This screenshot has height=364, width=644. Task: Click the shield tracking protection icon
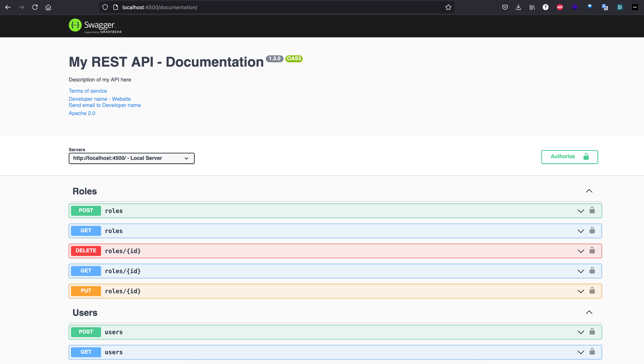[x=105, y=7]
